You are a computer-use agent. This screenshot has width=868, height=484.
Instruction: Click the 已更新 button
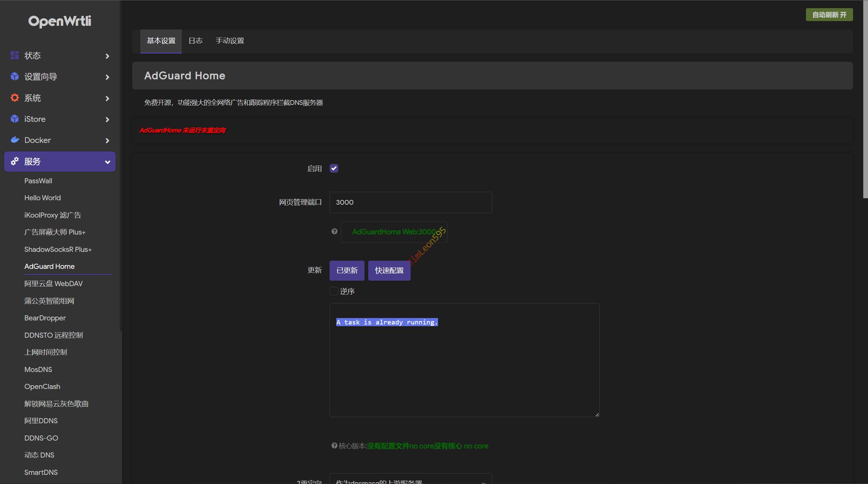coord(347,271)
